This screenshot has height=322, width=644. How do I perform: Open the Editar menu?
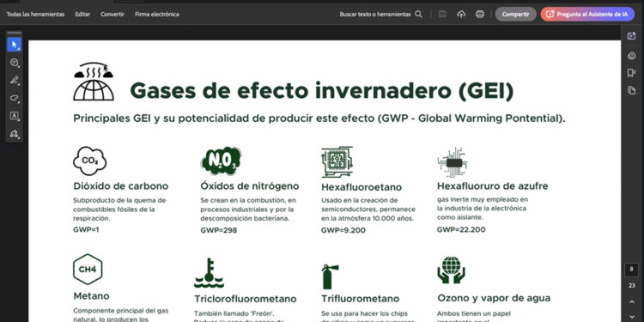coord(82,14)
